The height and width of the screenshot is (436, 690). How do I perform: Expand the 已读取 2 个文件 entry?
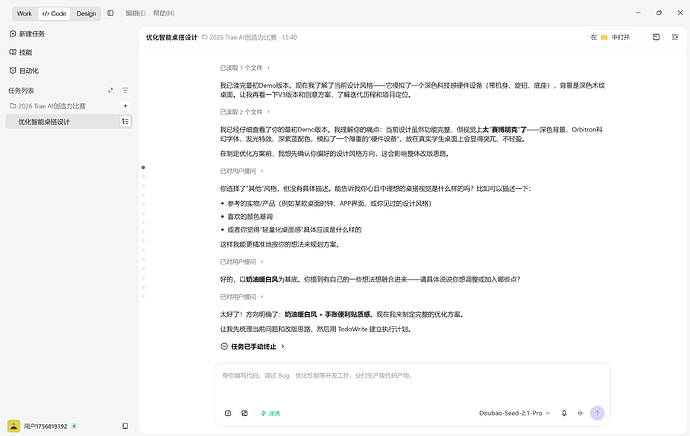pos(245,112)
